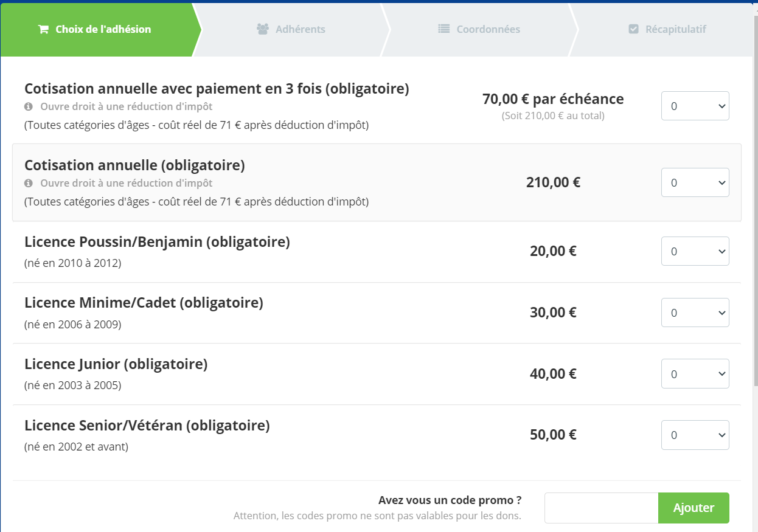Click the Ajouter promo code button

[x=694, y=508]
